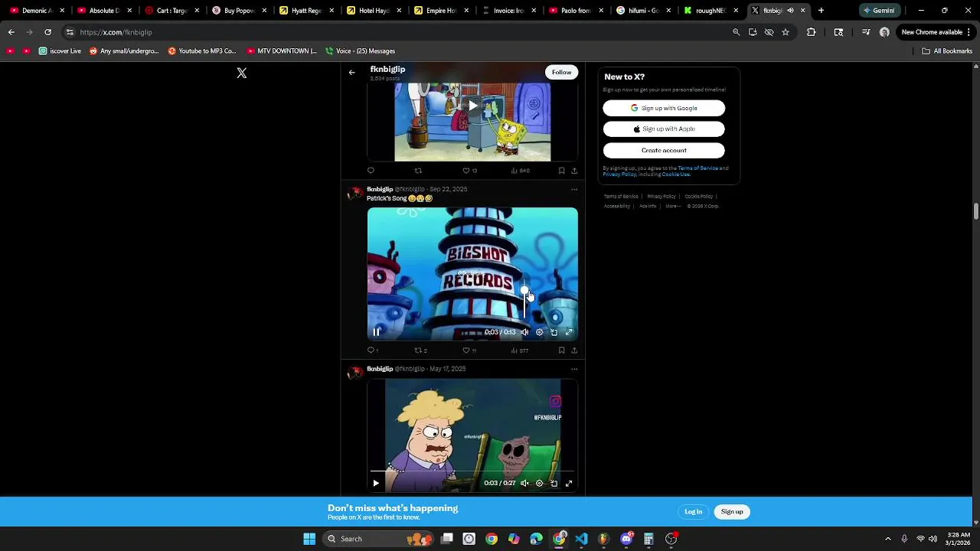Enter fullscreen on Bigshot Records video

[569, 332]
